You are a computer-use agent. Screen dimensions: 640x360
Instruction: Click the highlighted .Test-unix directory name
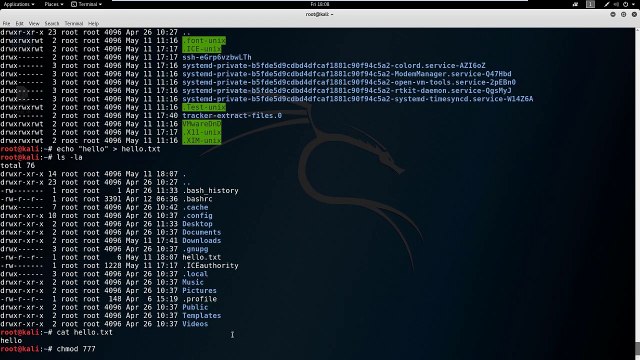pos(204,107)
